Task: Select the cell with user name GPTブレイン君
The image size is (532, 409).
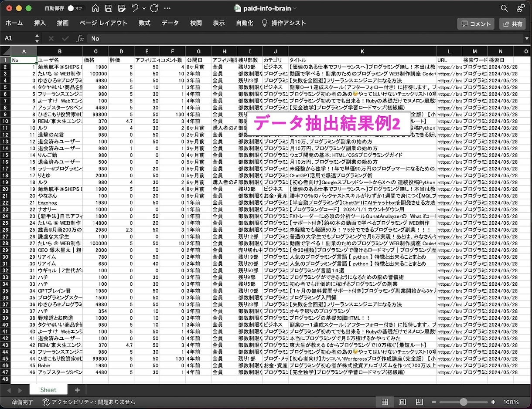Action: coord(60,291)
